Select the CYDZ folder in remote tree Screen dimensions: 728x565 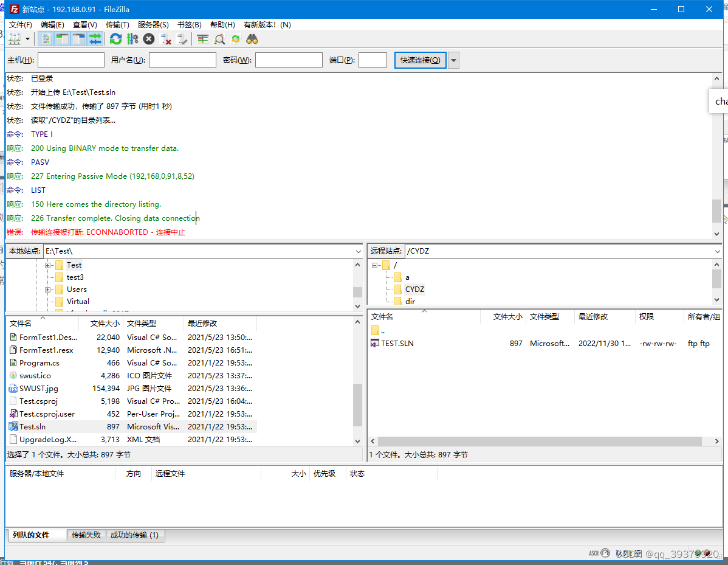click(x=414, y=289)
